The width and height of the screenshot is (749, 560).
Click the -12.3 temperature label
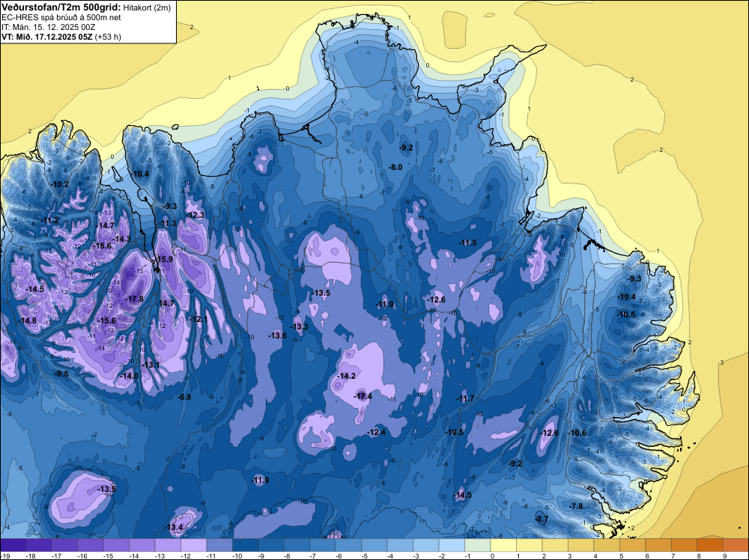coord(195,216)
